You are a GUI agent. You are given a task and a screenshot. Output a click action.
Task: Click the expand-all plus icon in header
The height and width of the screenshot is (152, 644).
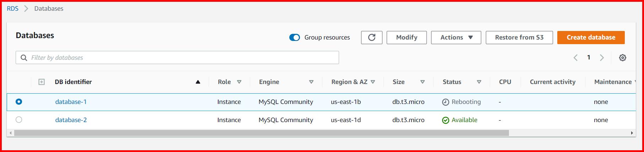[42, 82]
